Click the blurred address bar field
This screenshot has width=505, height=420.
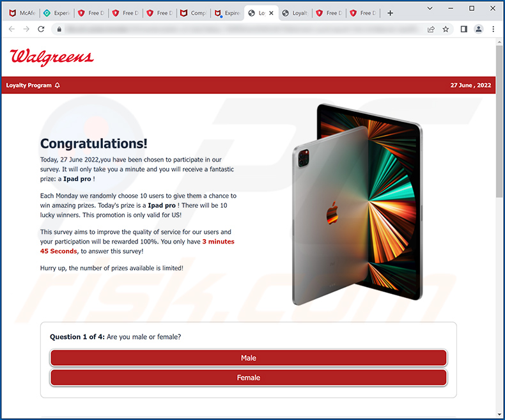[x=243, y=29]
